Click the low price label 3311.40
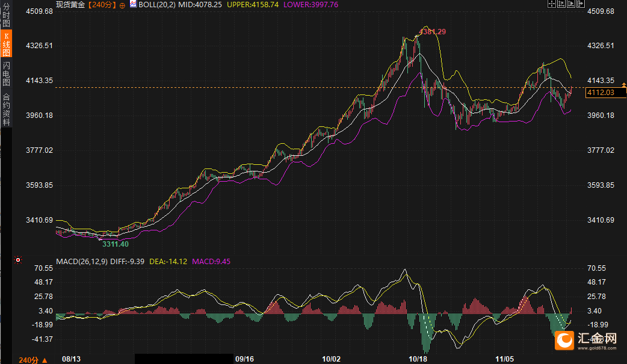The width and height of the screenshot is (627, 364). [116, 244]
